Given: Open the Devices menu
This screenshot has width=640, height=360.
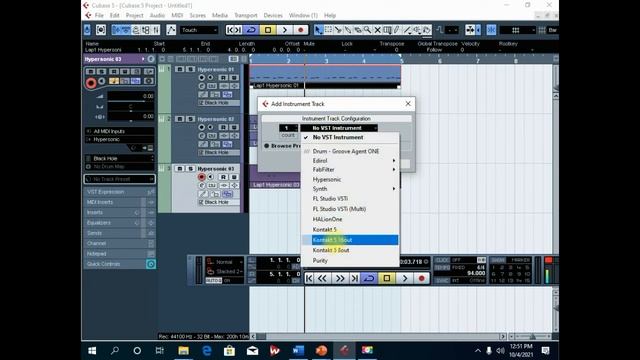Looking at the screenshot, I should click(x=273, y=16).
